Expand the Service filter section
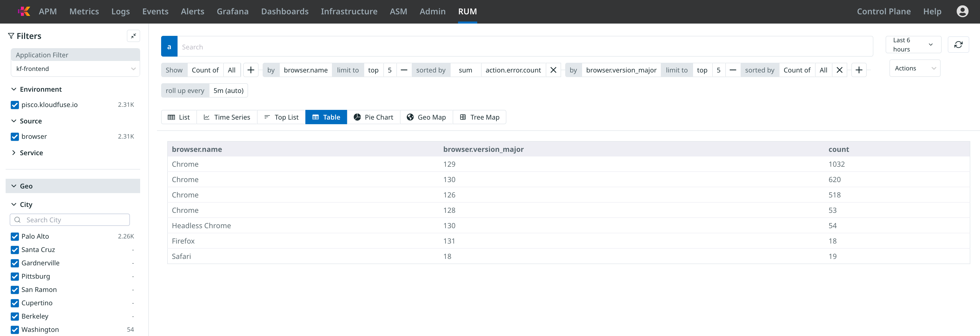The height and width of the screenshot is (336, 980). (x=31, y=153)
